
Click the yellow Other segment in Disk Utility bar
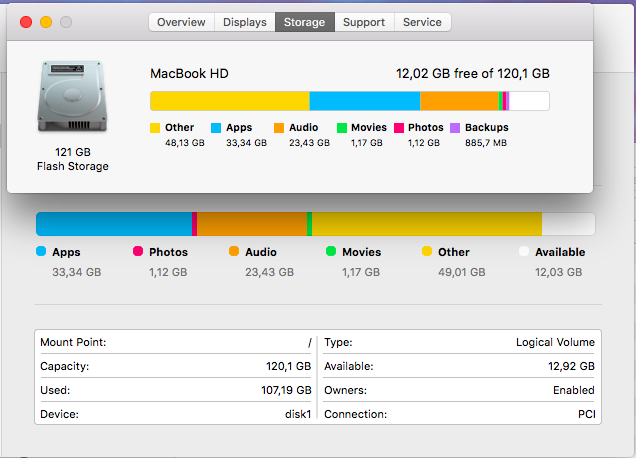[x=427, y=224]
